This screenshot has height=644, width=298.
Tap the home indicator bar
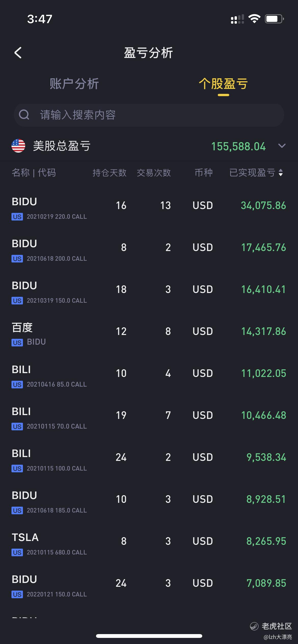point(149,636)
